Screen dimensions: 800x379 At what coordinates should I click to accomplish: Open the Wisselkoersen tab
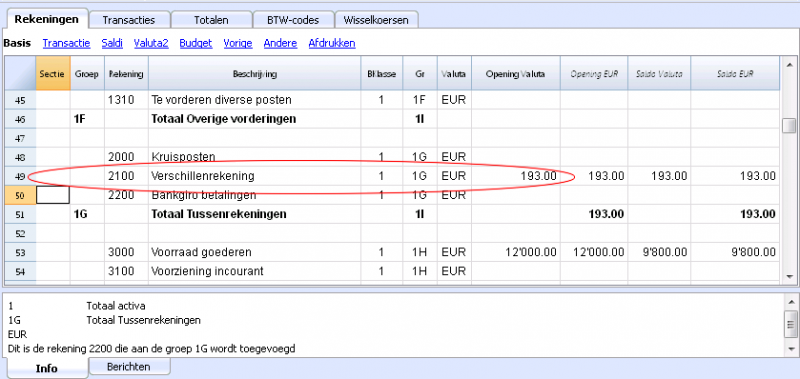[x=376, y=20]
